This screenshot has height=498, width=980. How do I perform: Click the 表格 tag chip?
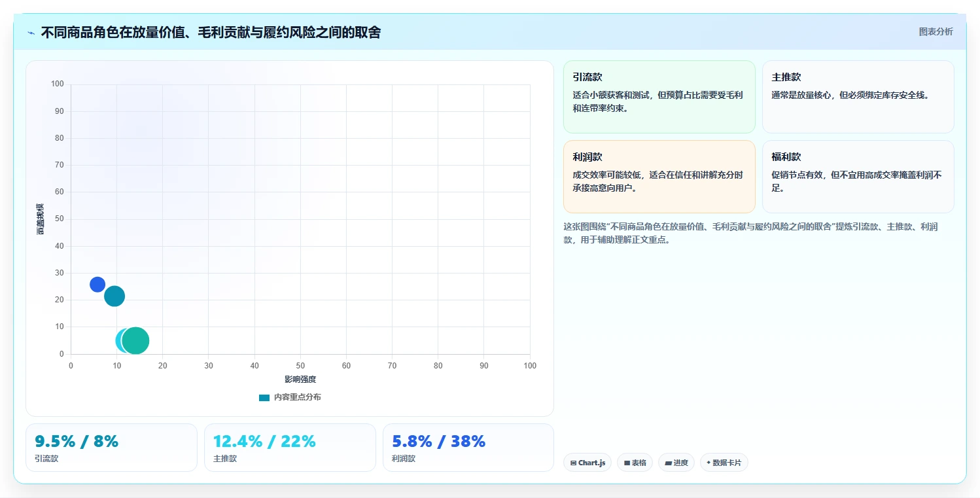[635, 463]
